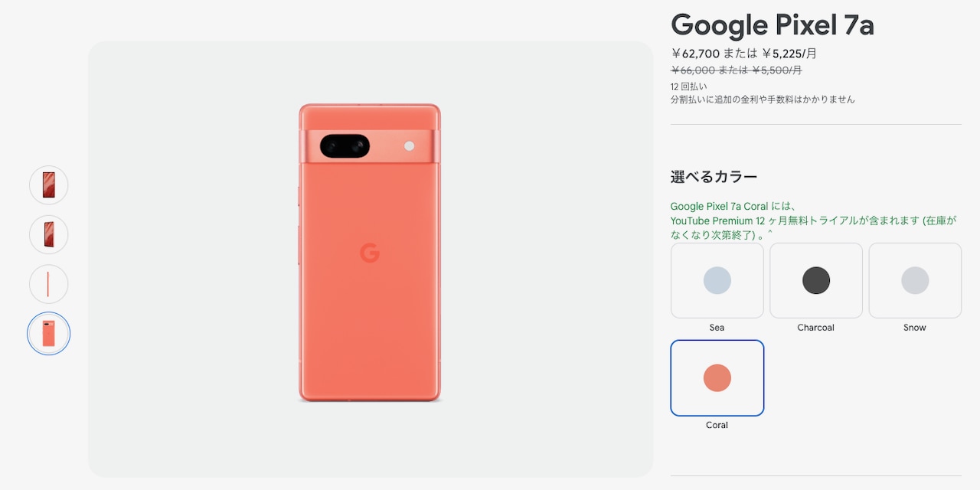Select the angled phone view thumbnail

(49, 234)
